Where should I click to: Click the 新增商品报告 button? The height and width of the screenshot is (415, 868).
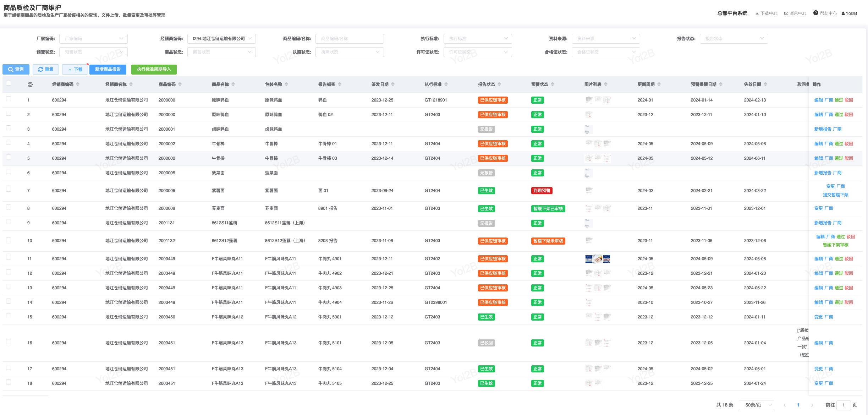click(108, 69)
